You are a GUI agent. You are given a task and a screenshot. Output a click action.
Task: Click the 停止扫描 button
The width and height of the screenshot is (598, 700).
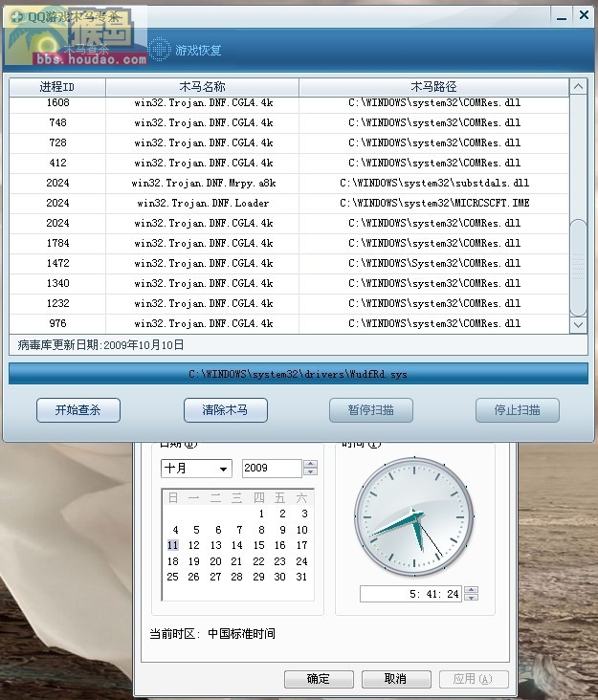[518, 410]
